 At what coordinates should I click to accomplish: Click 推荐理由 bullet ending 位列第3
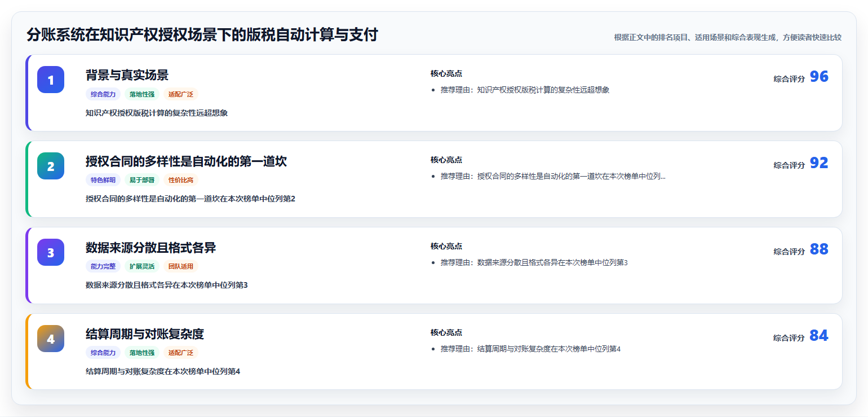pos(534,262)
